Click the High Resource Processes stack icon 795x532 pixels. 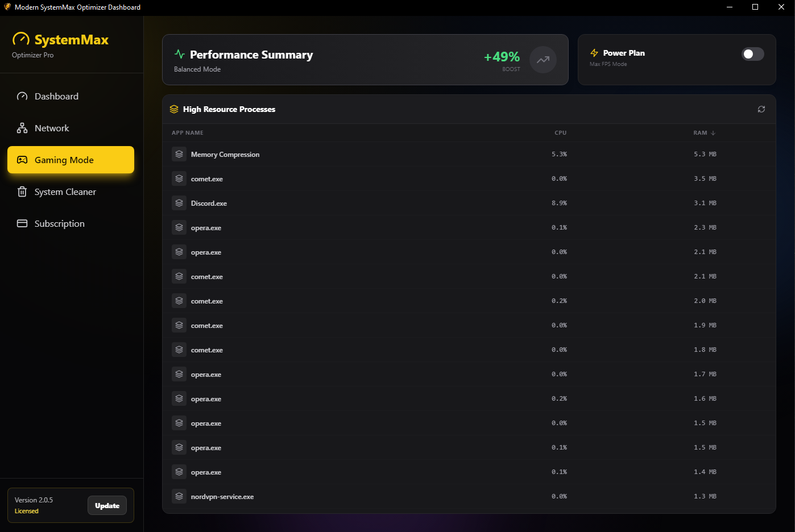[x=174, y=109]
